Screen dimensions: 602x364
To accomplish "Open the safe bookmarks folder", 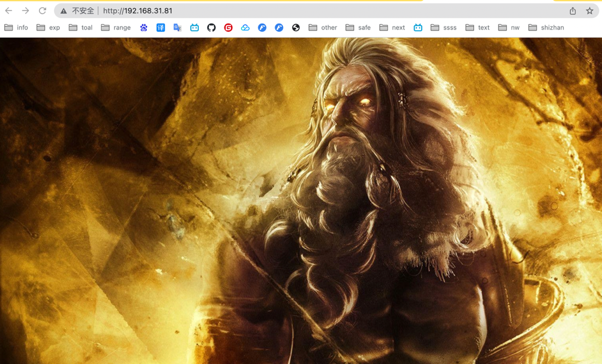I will tap(358, 27).
